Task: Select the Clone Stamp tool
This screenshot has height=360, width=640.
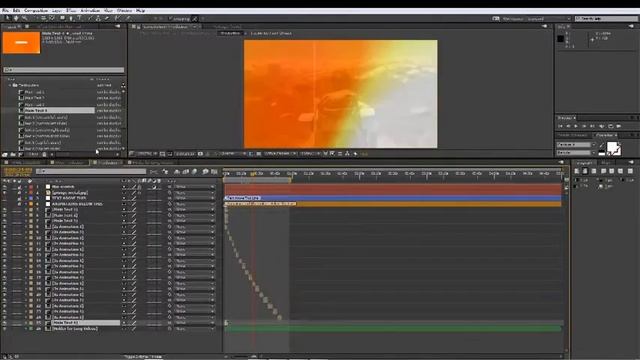Action: point(98,18)
